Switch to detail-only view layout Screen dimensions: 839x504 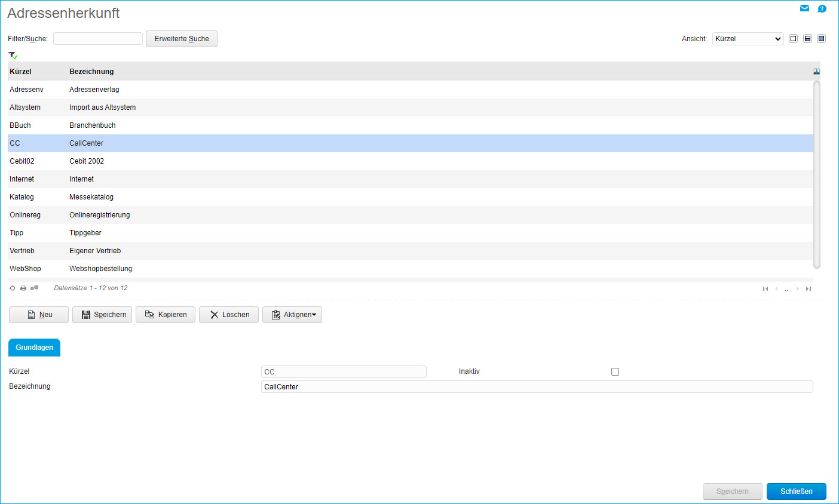[821, 39]
